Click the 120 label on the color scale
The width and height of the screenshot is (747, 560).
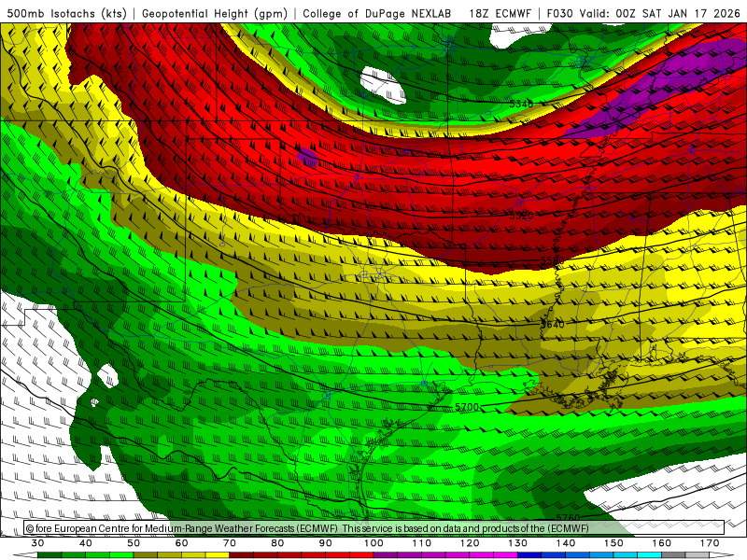click(470, 543)
